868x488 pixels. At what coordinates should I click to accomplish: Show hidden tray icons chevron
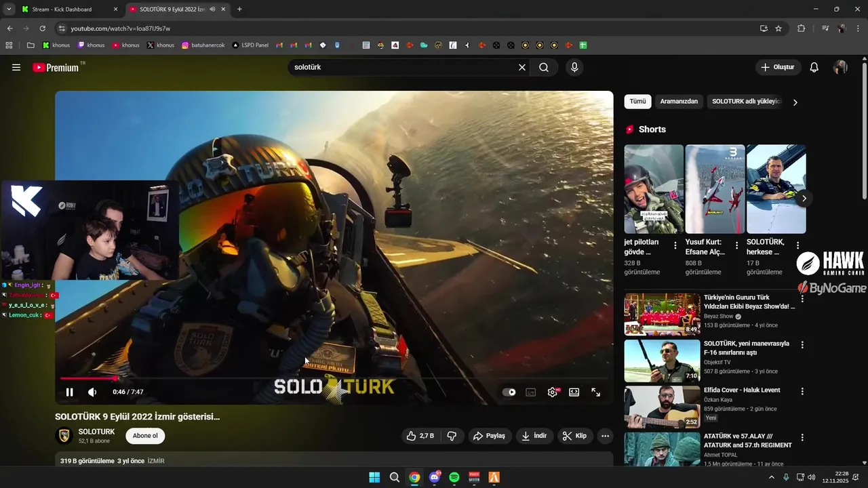[x=771, y=477]
